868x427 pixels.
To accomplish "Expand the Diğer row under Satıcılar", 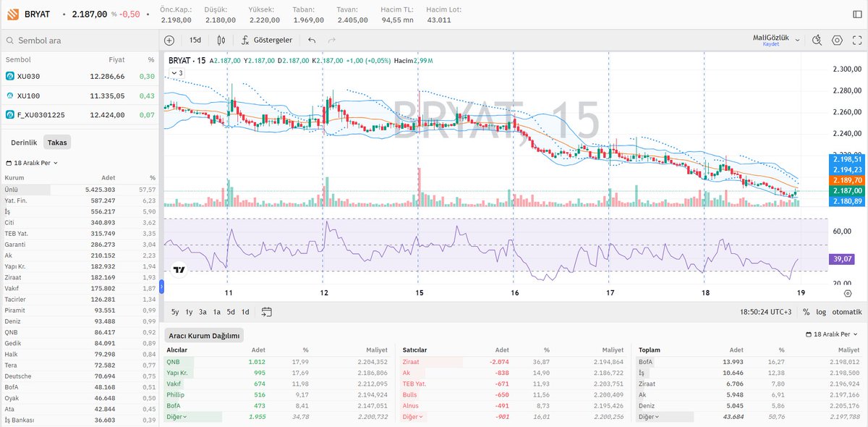I will [413, 417].
